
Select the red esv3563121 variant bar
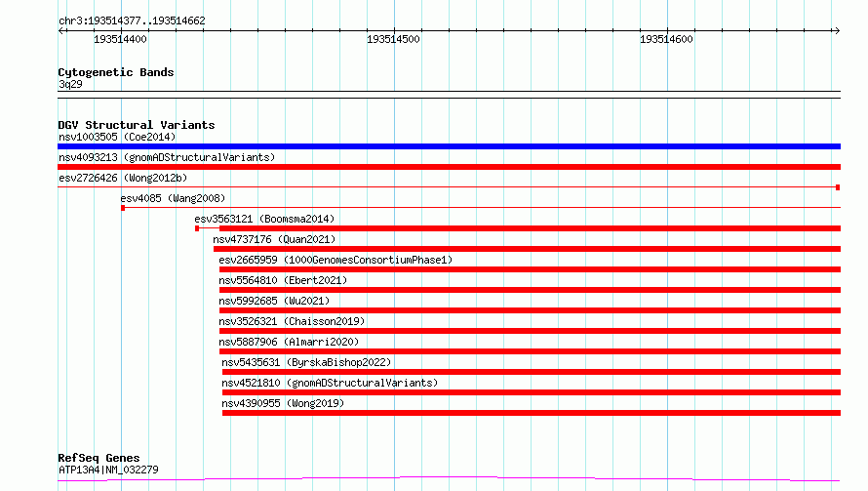[530, 228]
